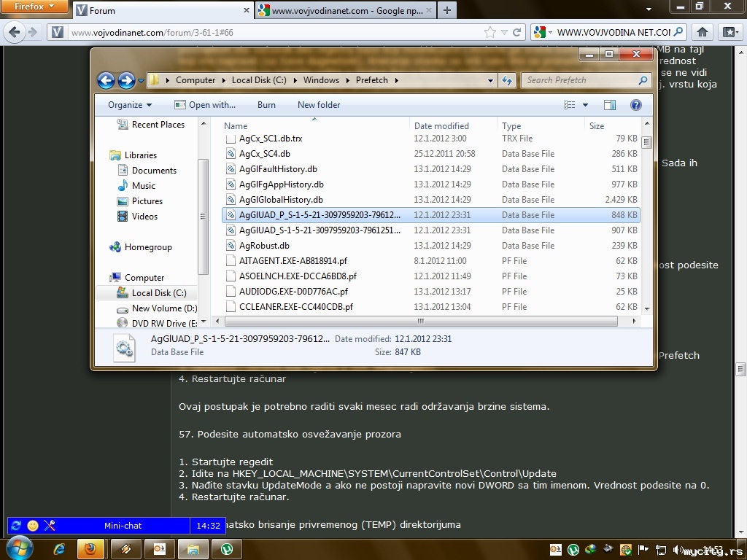Open the Organize menu
The height and width of the screenshot is (560, 747).
tap(130, 105)
